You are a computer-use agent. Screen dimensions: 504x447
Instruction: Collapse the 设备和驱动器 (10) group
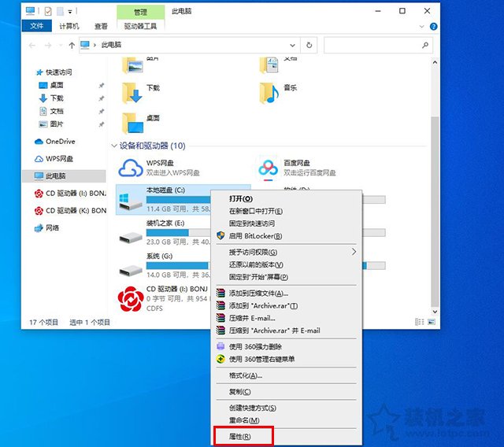click(113, 146)
